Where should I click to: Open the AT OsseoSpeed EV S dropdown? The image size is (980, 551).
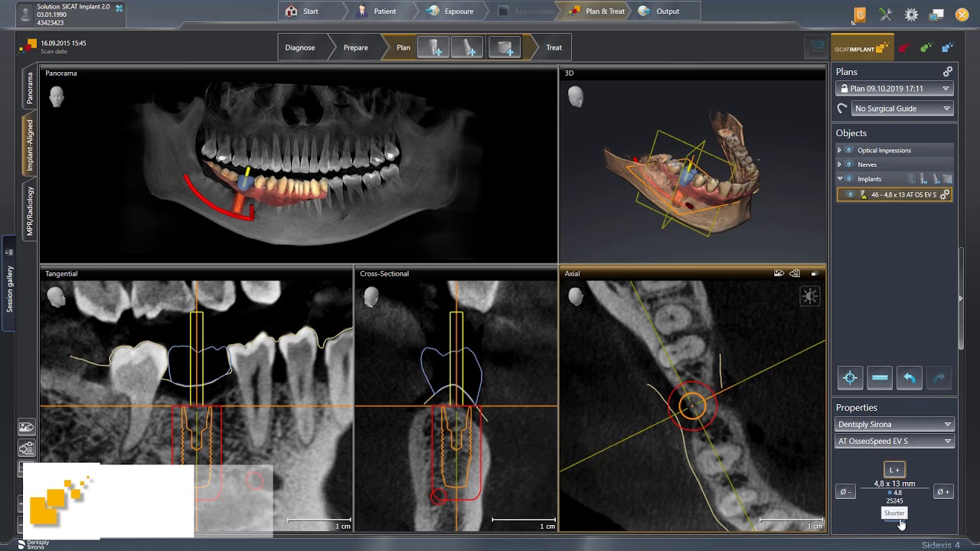click(x=894, y=441)
